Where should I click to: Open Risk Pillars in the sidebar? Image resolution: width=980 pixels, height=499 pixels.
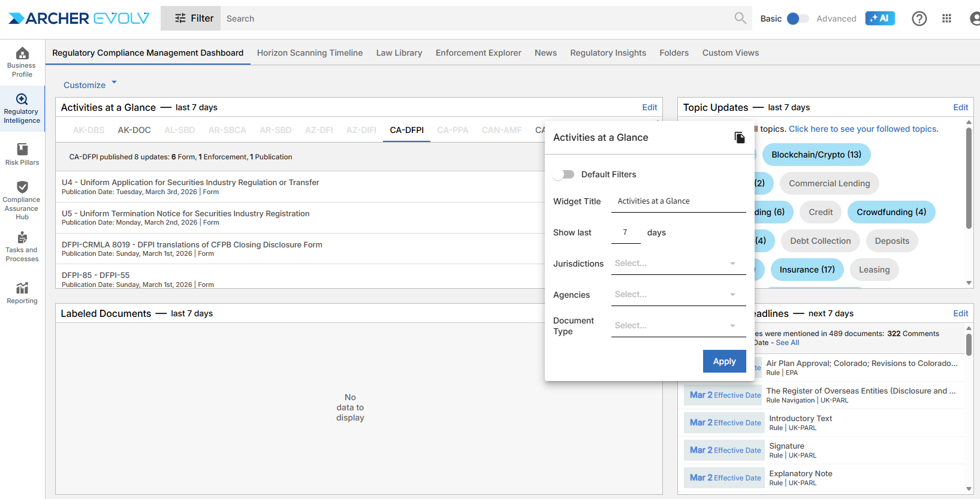click(x=22, y=154)
